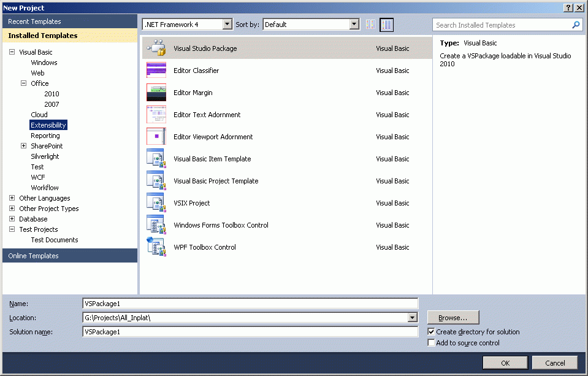Expand the SharePoint tree node
The width and height of the screenshot is (588, 376).
tap(24, 145)
